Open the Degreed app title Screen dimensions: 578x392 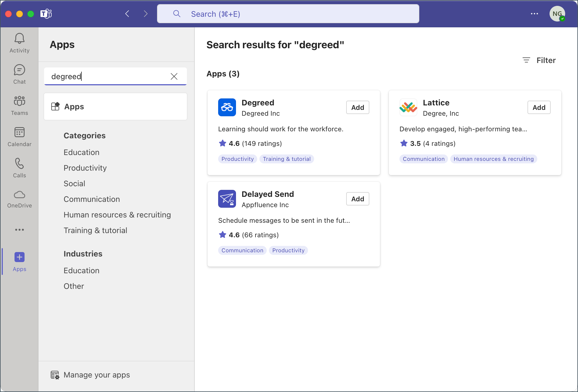tap(258, 103)
